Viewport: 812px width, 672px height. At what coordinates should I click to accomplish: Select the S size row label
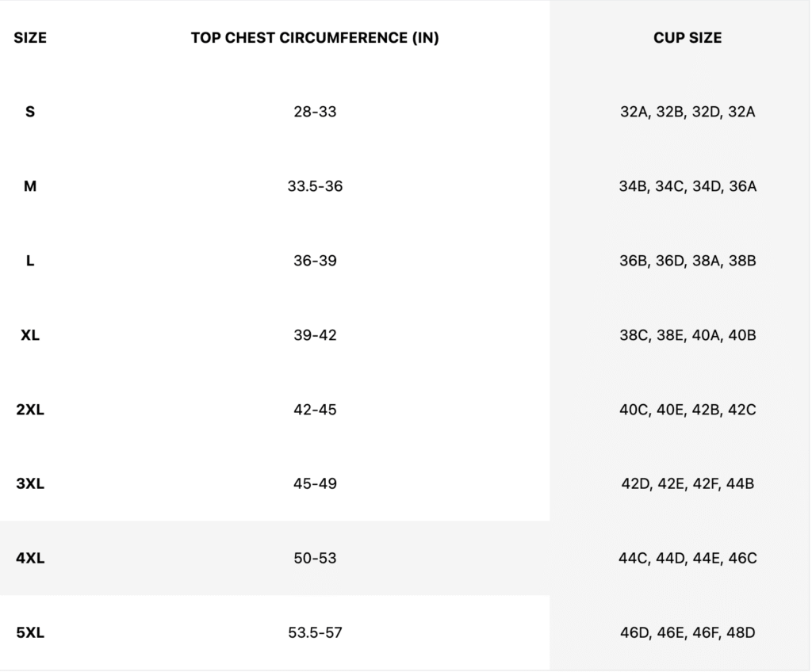pos(30,112)
